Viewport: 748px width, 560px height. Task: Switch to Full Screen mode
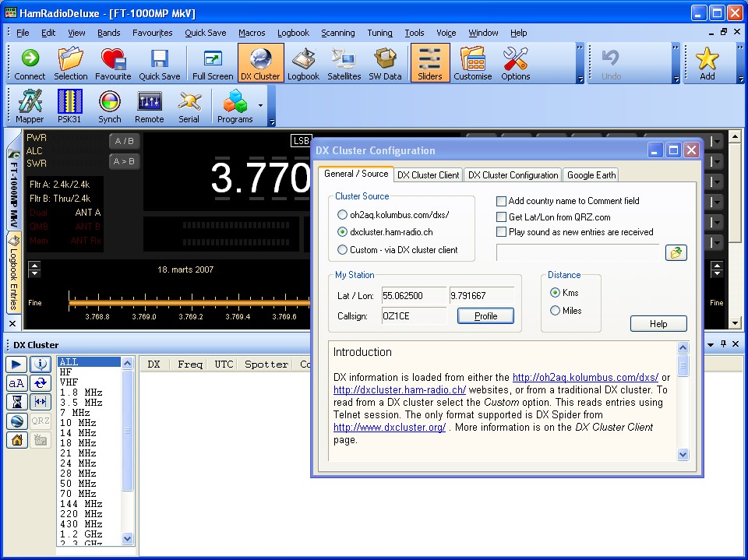point(213,63)
